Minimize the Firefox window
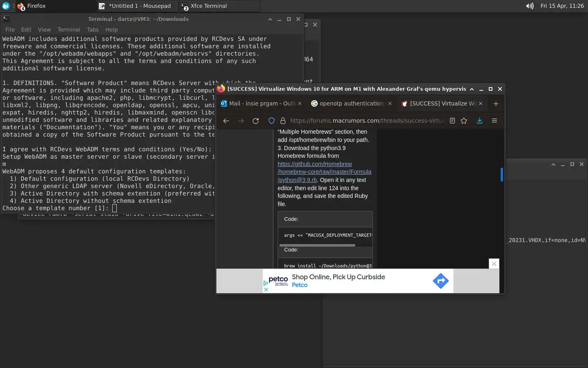588x368 pixels. (481, 89)
